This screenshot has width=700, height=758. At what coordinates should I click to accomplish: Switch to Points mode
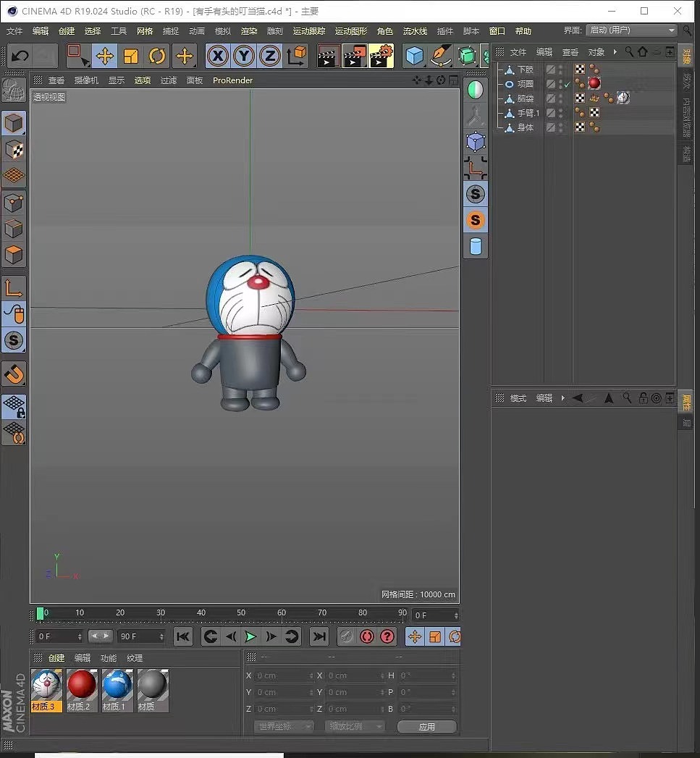coord(14,203)
